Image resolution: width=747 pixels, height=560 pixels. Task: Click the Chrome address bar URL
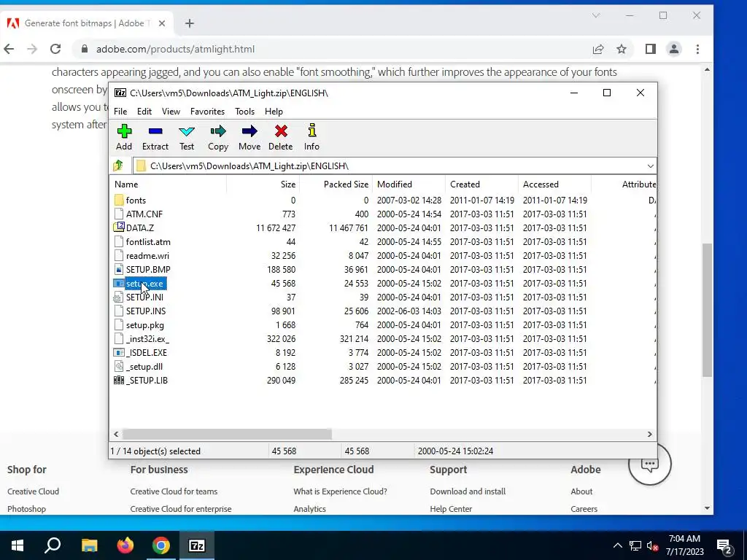(175, 49)
